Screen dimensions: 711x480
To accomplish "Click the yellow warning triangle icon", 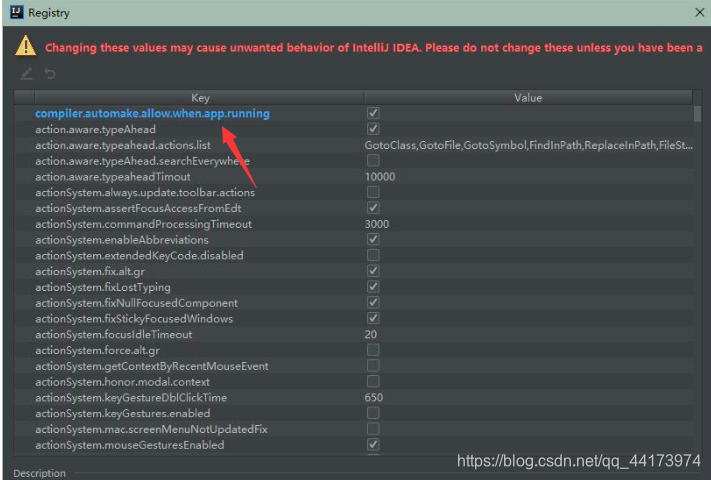I will [26, 46].
